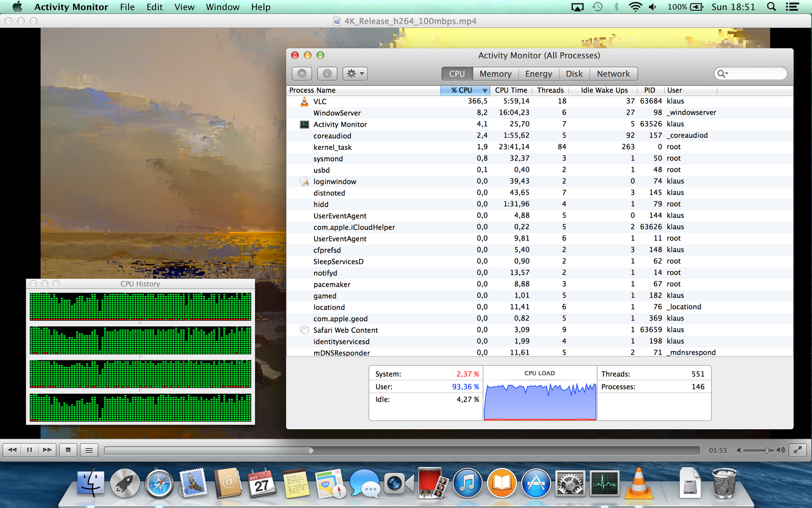Switch to the Disk tab
The width and height of the screenshot is (812, 508).
pos(574,74)
